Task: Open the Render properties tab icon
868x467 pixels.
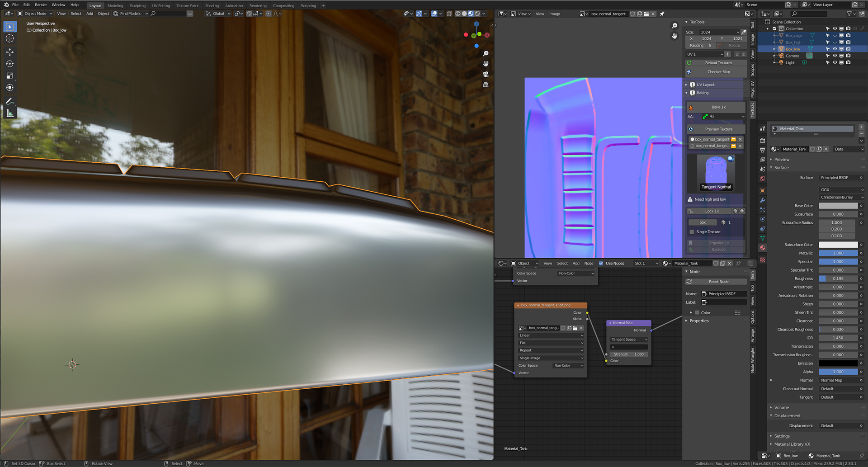Action: click(x=763, y=140)
